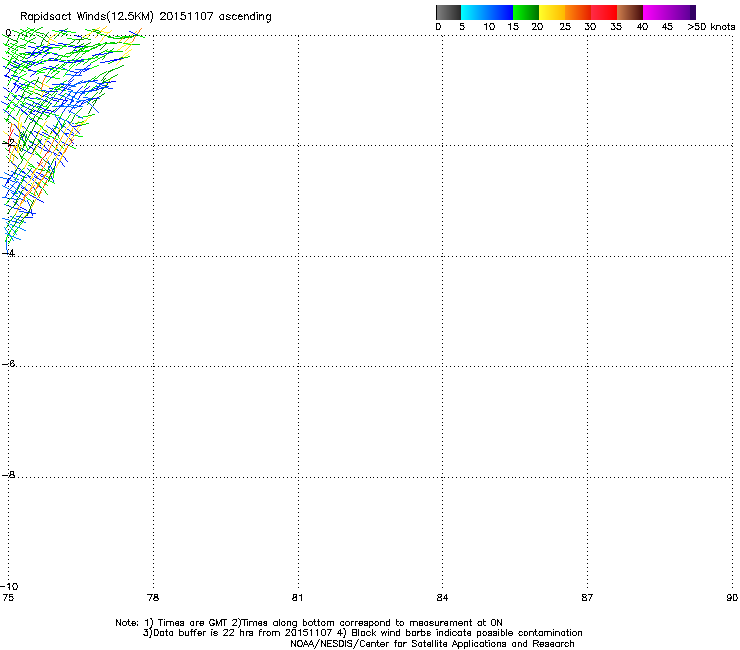
Task: Pick the yellow 20-25 knots legend color
Action: (552, 12)
